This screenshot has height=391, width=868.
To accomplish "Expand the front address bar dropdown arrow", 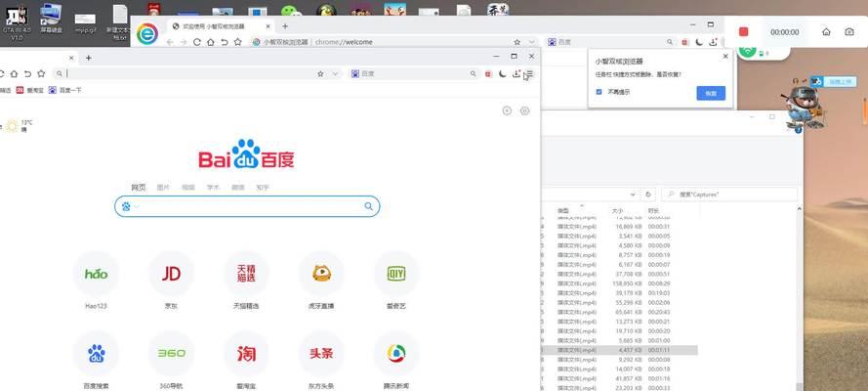I will 335,73.
